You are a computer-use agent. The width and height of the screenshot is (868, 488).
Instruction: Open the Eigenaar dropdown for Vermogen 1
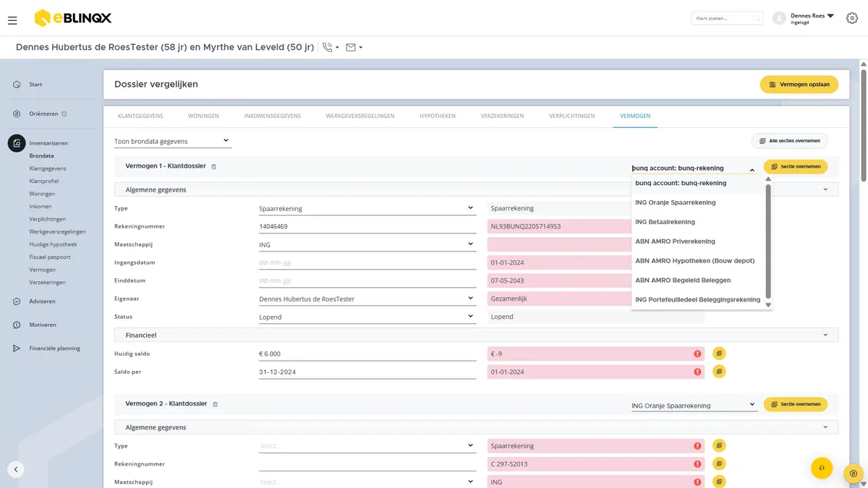[x=367, y=299]
